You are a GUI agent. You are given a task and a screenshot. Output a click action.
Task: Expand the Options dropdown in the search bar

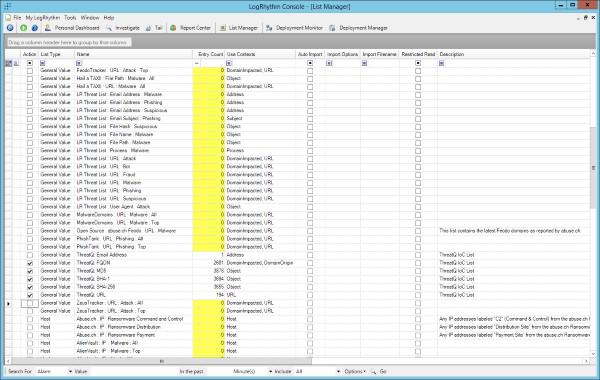355,372
